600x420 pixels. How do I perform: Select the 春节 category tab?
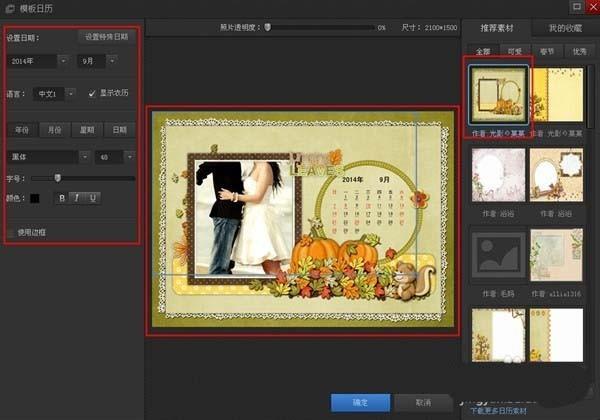tap(547, 51)
